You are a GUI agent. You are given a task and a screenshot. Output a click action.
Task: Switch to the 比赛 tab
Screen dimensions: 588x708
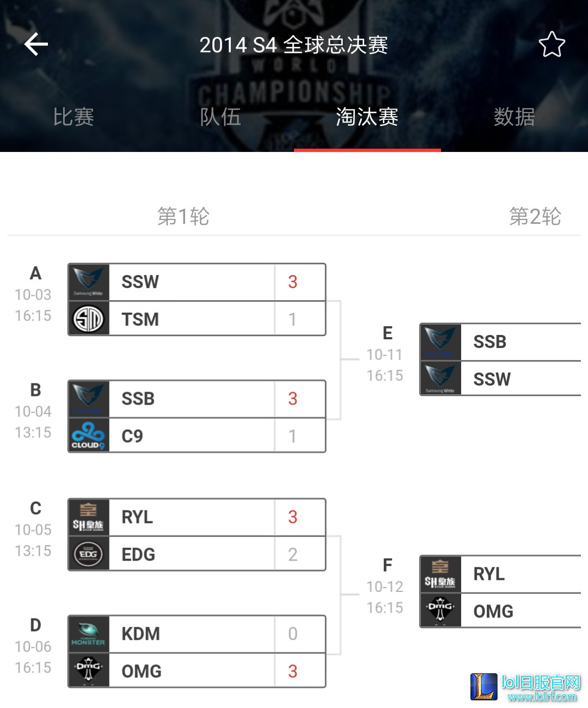(x=73, y=117)
